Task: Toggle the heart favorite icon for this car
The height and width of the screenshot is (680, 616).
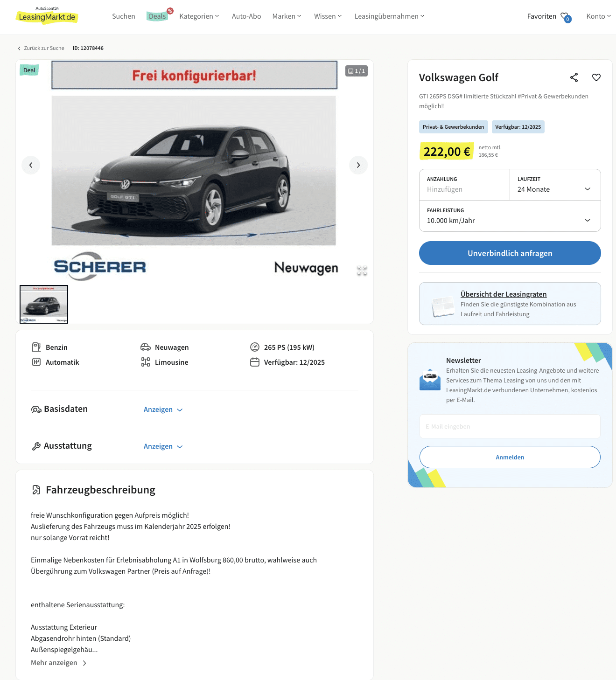Action: (x=596, y=77)
